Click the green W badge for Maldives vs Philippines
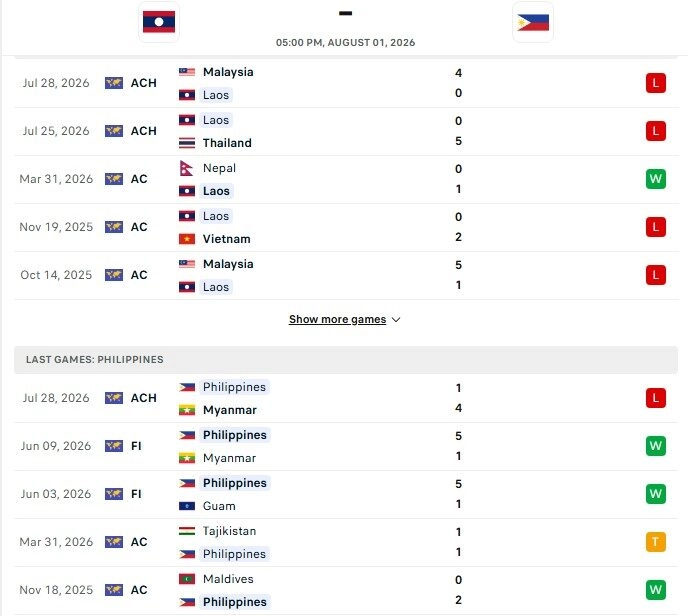Screen dimensions: 688x616 click(656, 590)
